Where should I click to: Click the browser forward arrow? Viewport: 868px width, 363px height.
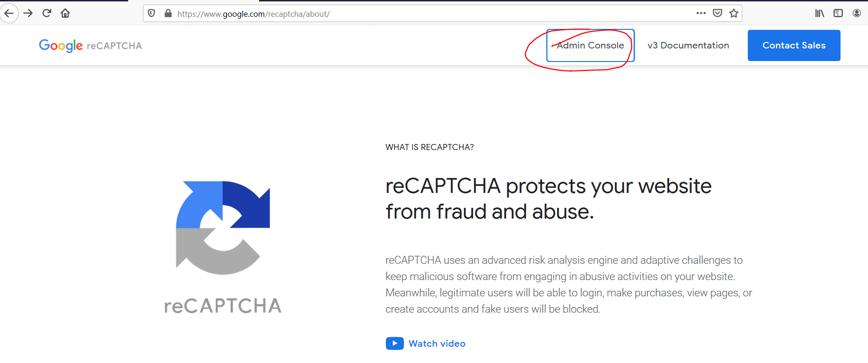[28, 13]
